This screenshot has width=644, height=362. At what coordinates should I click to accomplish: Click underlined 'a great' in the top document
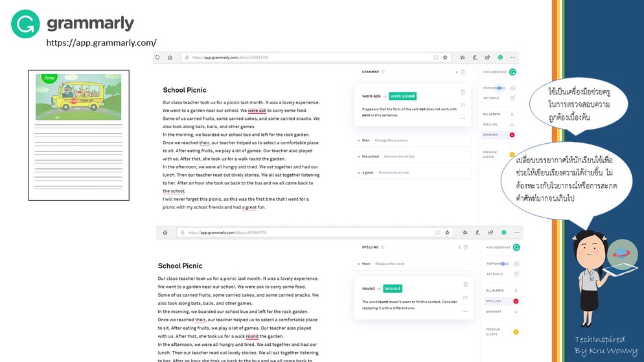click(x=249, y=207)
